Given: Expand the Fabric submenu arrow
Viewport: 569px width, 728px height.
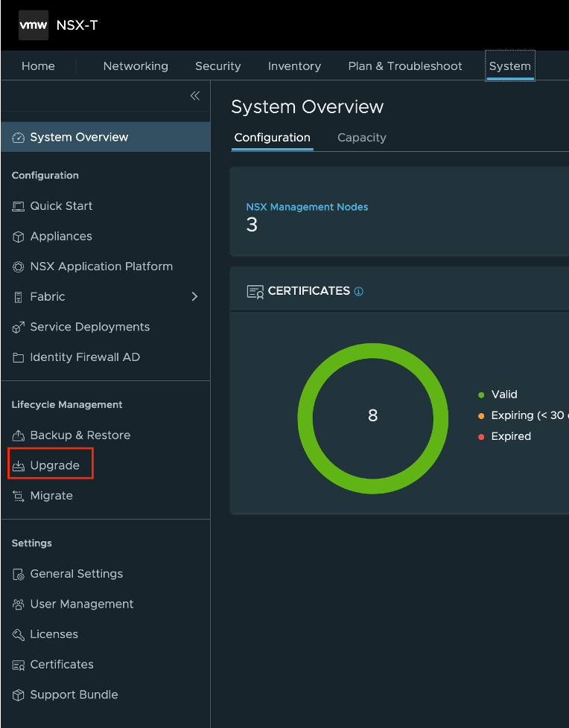Looking at the screenshot, I should (x=195, y=296).
